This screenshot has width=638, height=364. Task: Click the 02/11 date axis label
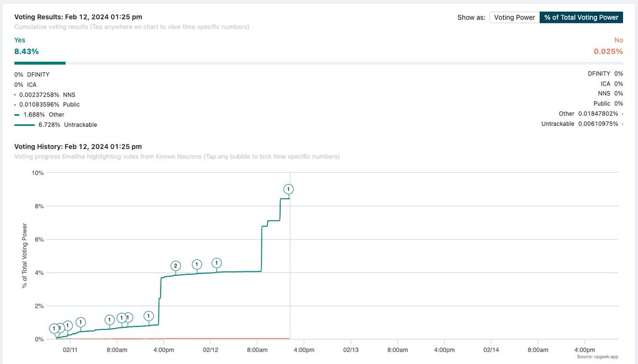point(70,350)
